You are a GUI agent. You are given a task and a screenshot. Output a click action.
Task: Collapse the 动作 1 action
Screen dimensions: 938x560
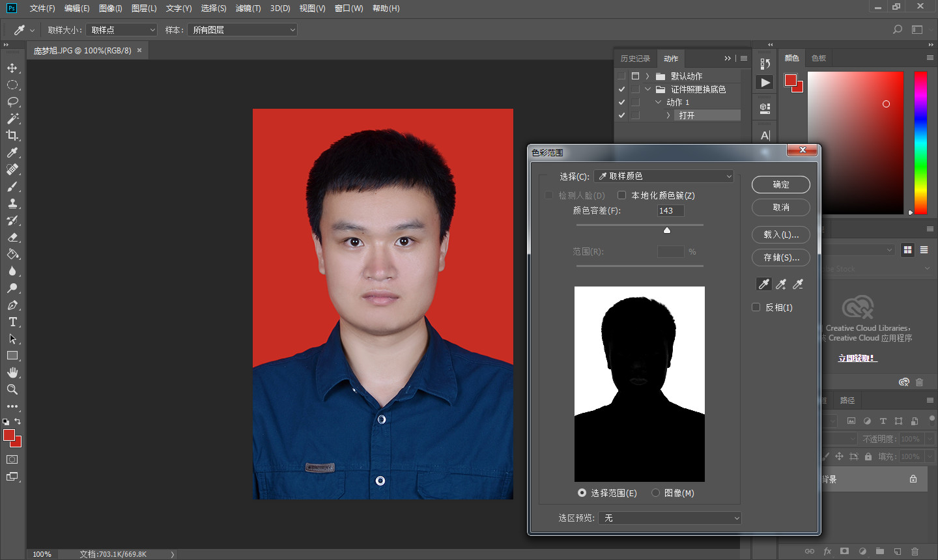click(x=658, y=102)
